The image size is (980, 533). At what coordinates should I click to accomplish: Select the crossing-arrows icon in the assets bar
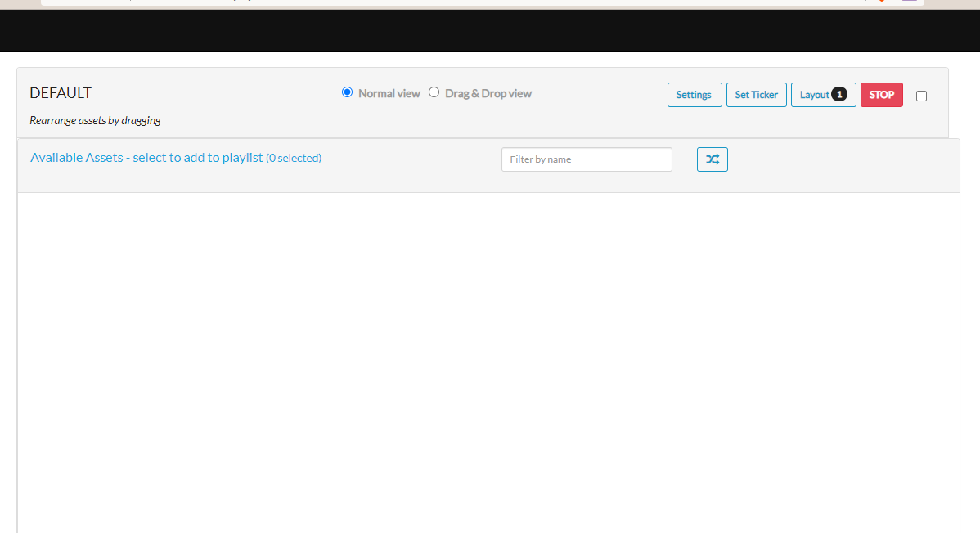point(712,159)
